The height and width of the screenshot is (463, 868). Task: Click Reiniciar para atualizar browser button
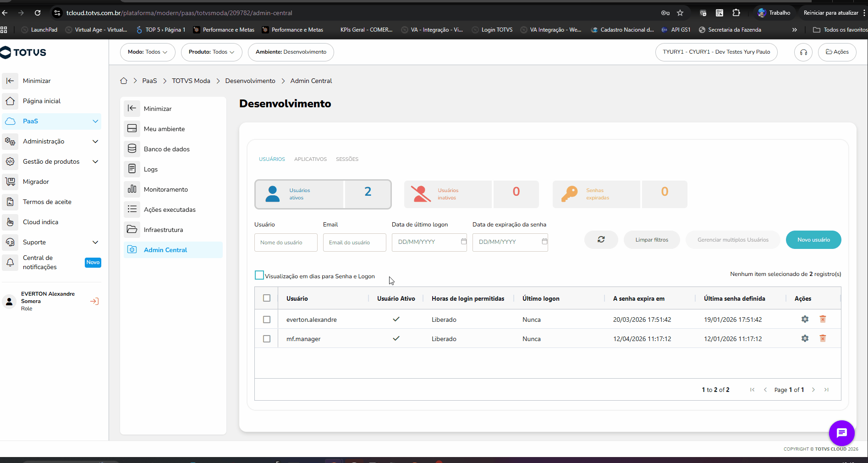click(831, 13)
